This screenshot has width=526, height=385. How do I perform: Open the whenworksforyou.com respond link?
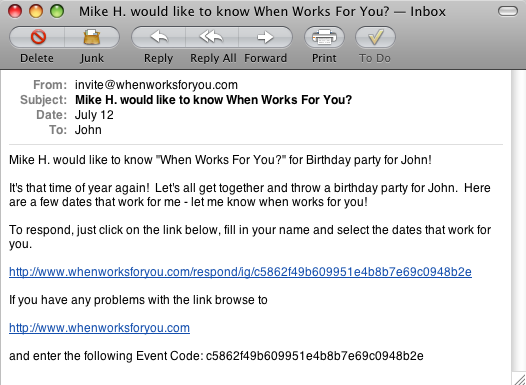[x=240, y=272]
